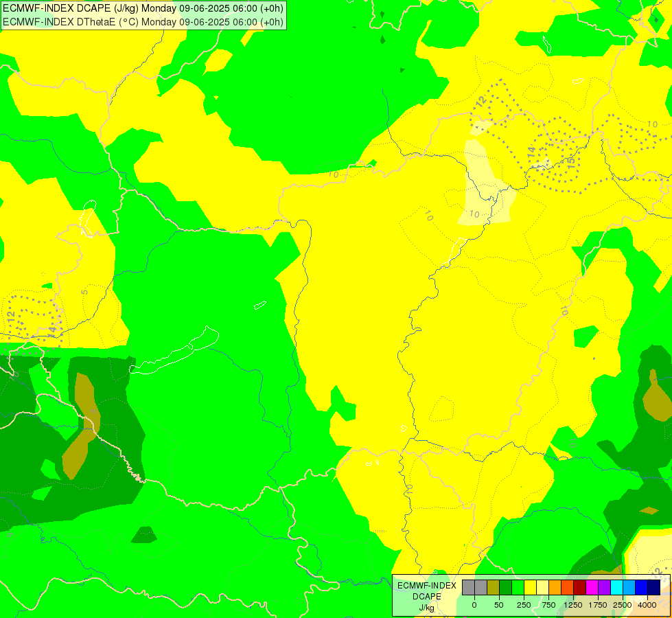Click the 'ECMWF-INDEX DThetaE (°C)' title line
672x618 pixels.
pyautogui.click(x=143, y=22)
